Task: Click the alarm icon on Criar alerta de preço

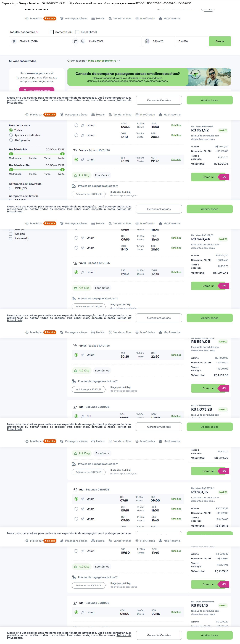Action: [x=25, y=90]
